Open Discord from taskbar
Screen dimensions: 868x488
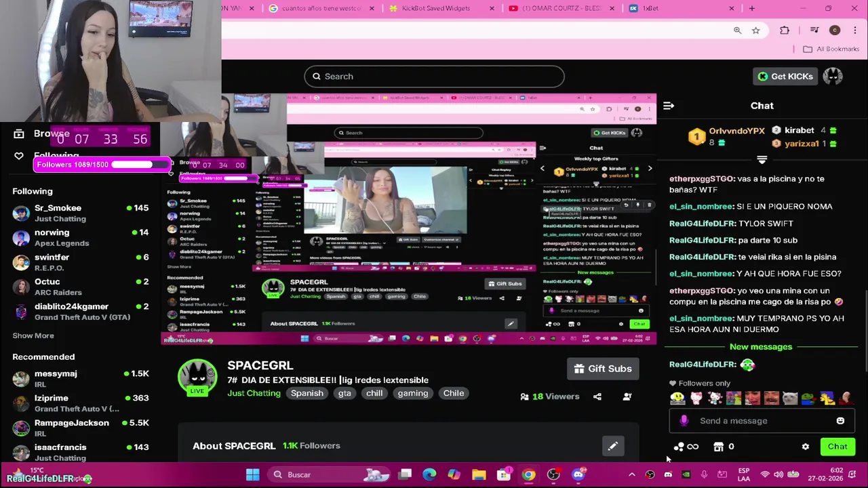click(x=578, y=474)
